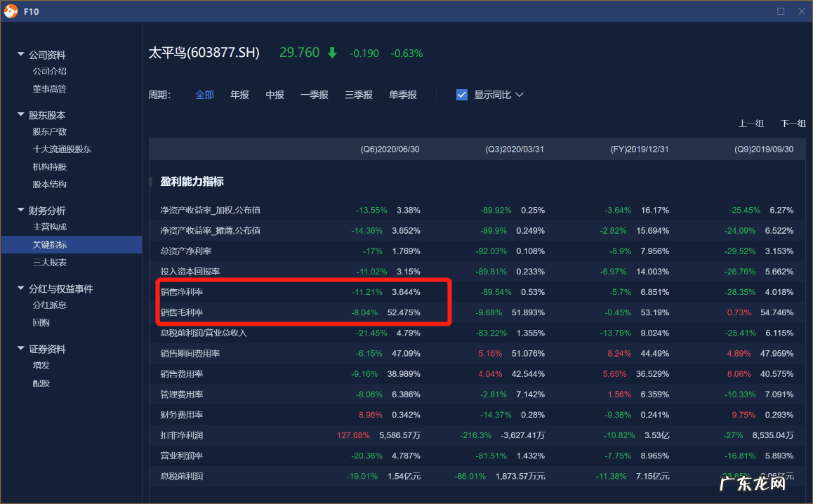
Task: Collapse the 股东股本 section
Action: pyautogui.click(x=21, y=115)
